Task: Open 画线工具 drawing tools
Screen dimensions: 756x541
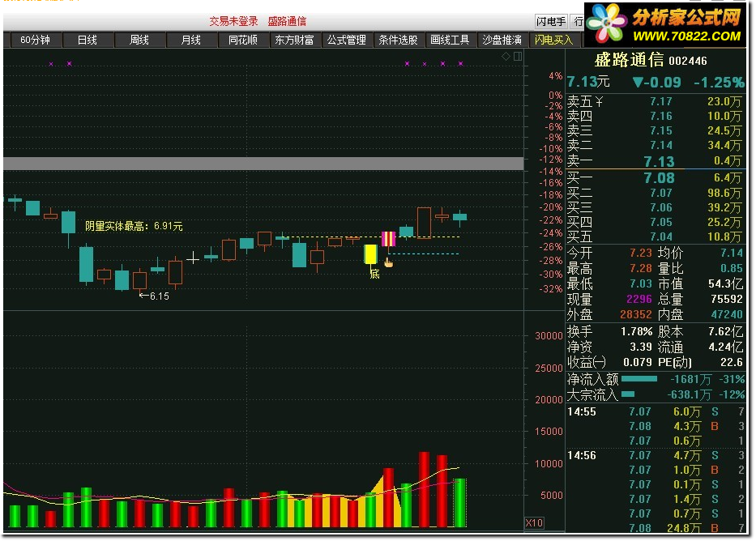Action: point(450,40)
